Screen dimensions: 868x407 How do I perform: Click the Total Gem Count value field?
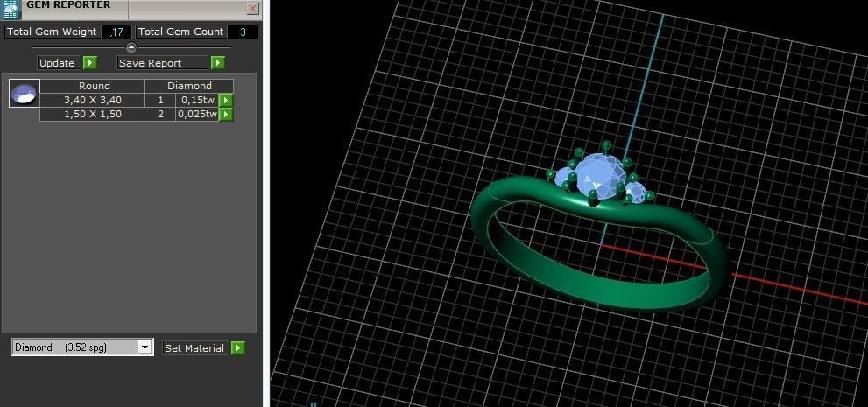click(243, 32)
